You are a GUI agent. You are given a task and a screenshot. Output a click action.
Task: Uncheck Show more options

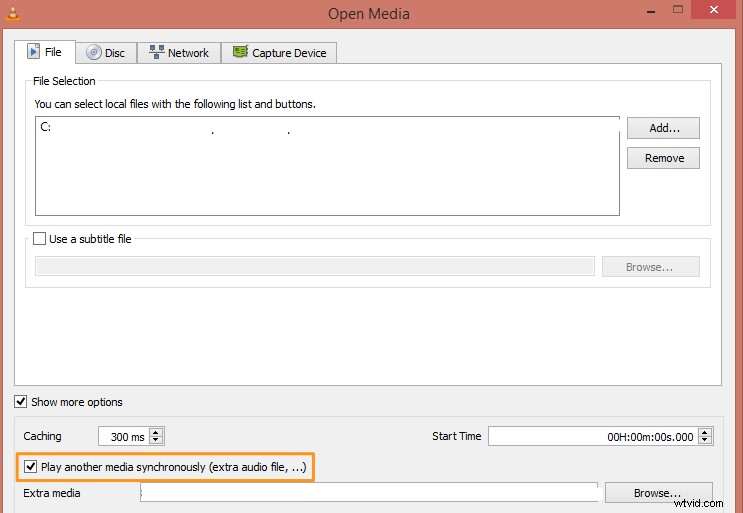(x=22, y=402)
